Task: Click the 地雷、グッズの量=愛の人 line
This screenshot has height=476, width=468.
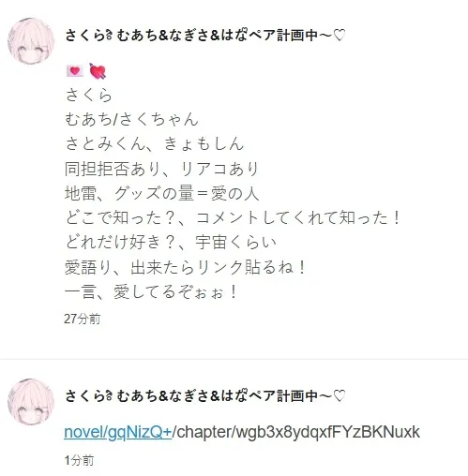Action: pyautogui.click(x=162, y=193)
